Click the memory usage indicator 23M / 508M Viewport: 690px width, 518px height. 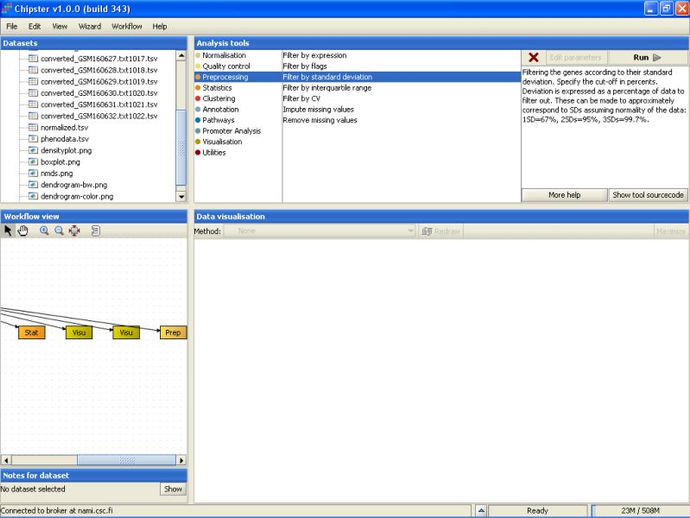(x=640, y=511)
